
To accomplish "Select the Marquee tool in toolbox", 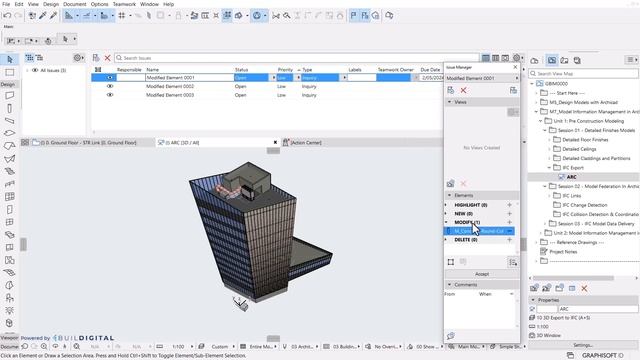I will click(x=9, y=73).
